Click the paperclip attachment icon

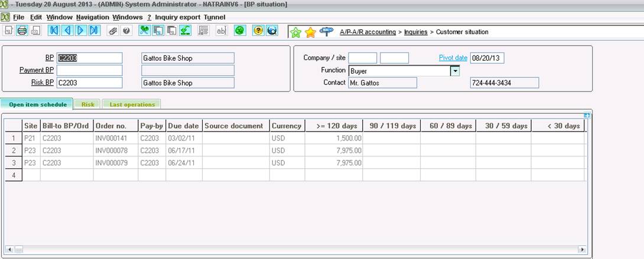(x=112, y=31)
